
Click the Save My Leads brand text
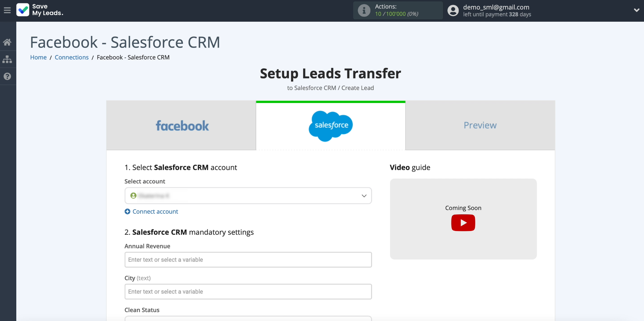point(48,10)
